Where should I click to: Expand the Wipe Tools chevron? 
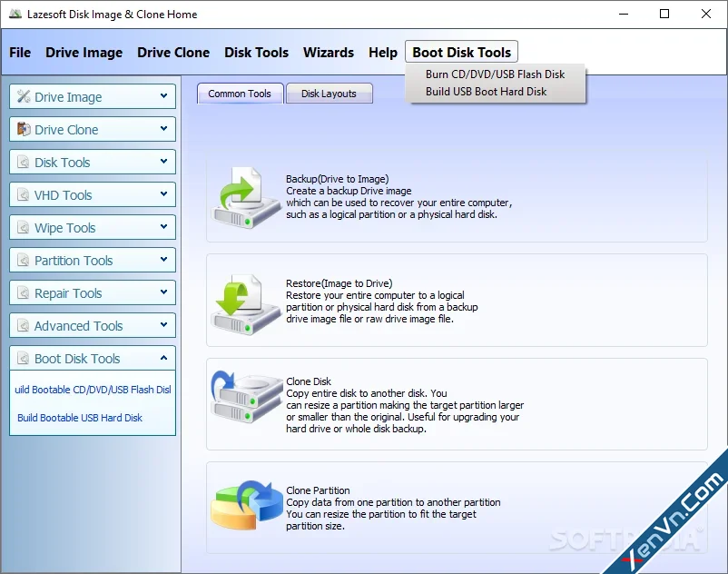coord(163,227)
